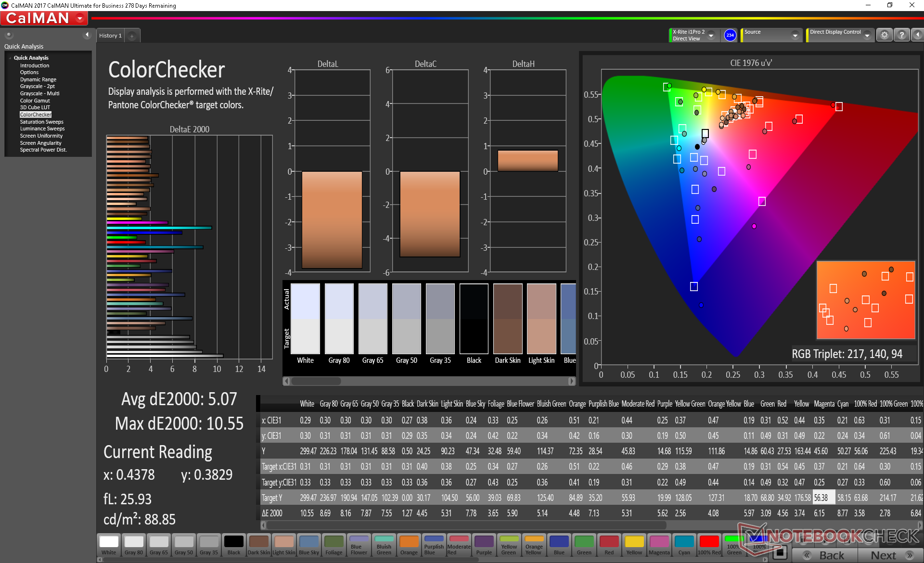924x563 pixels.
Task: Click the DeltaH bar in chart
Action: 527,161
